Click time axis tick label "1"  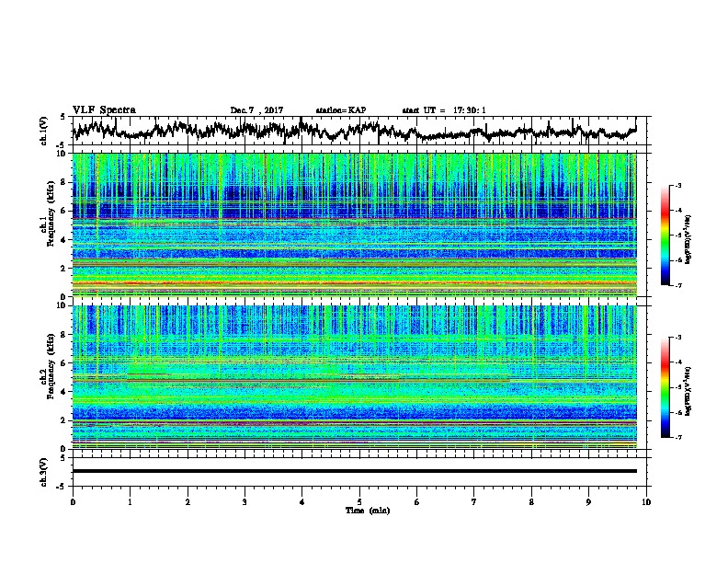130,502
